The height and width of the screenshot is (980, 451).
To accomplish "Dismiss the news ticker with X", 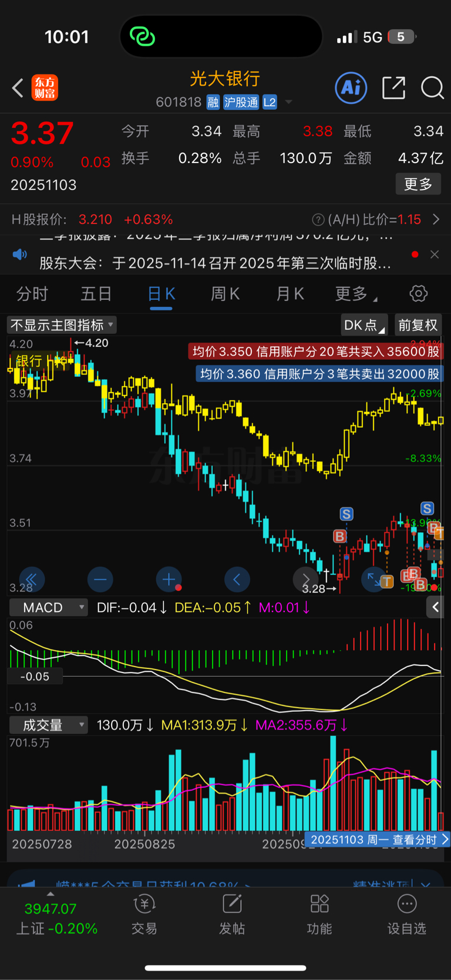I will 435,254.
